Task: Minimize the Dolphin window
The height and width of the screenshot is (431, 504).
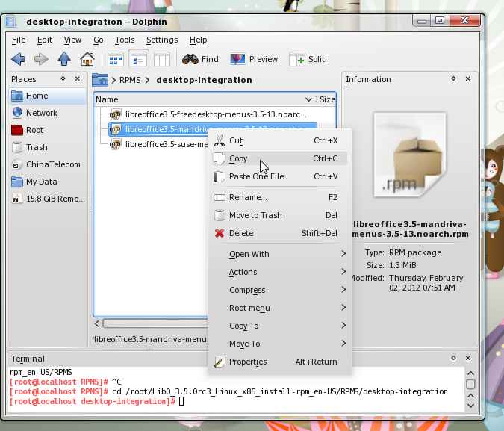Action: pos(422,21)
